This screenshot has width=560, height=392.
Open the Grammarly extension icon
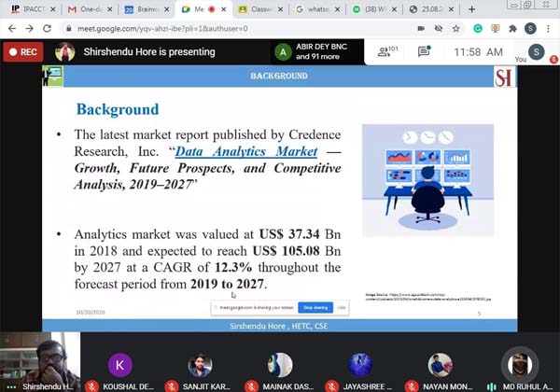point(478,29)
